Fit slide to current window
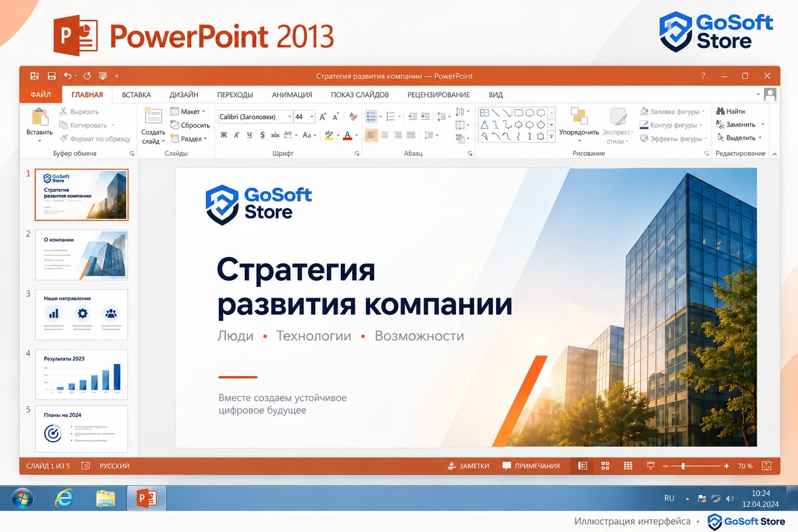 tap(766, 466)
